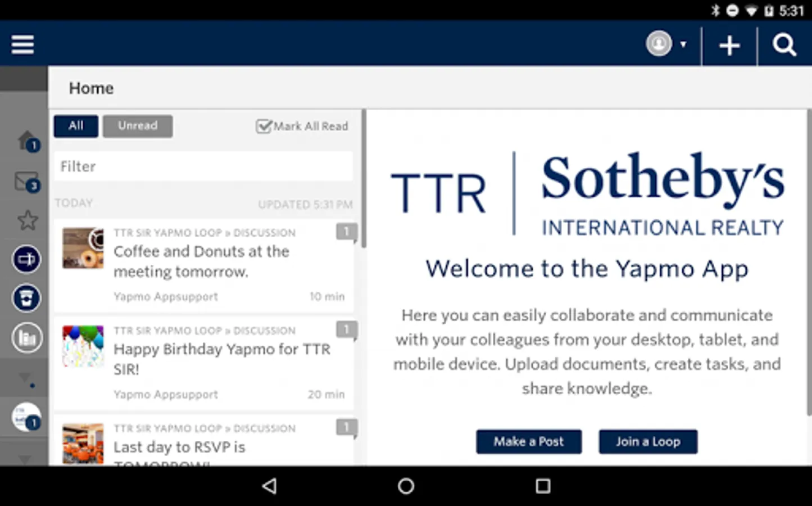This screenshot has height=506, width=812.
Task: Click Yapmo Appsupport author on Coffee post
Action: pyautogui.click(x=166, y=296)
